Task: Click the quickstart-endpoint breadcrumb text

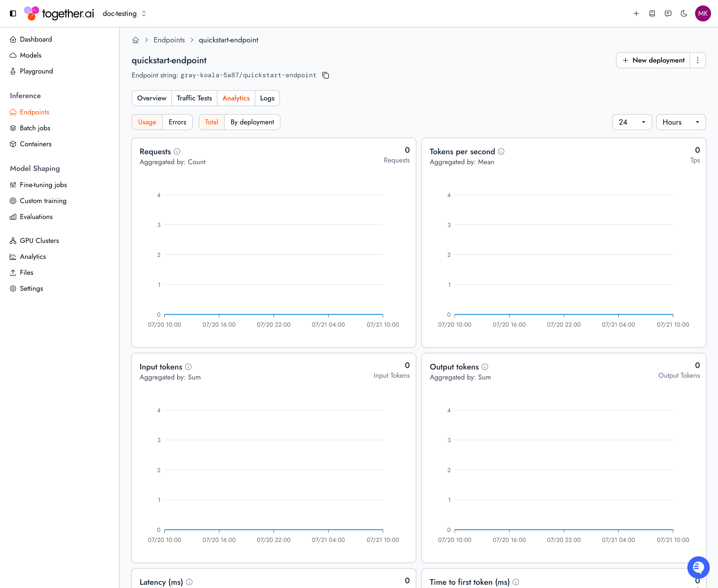Action: point(228,40)
